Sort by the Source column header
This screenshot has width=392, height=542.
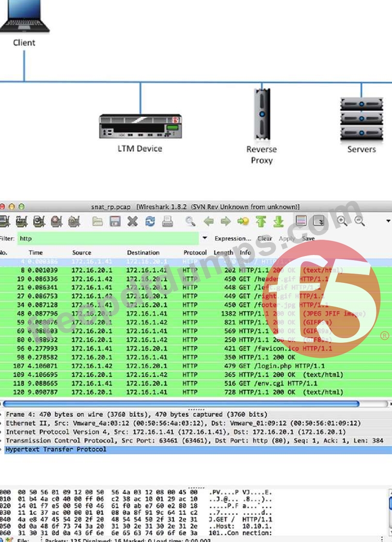click(82, 253)
